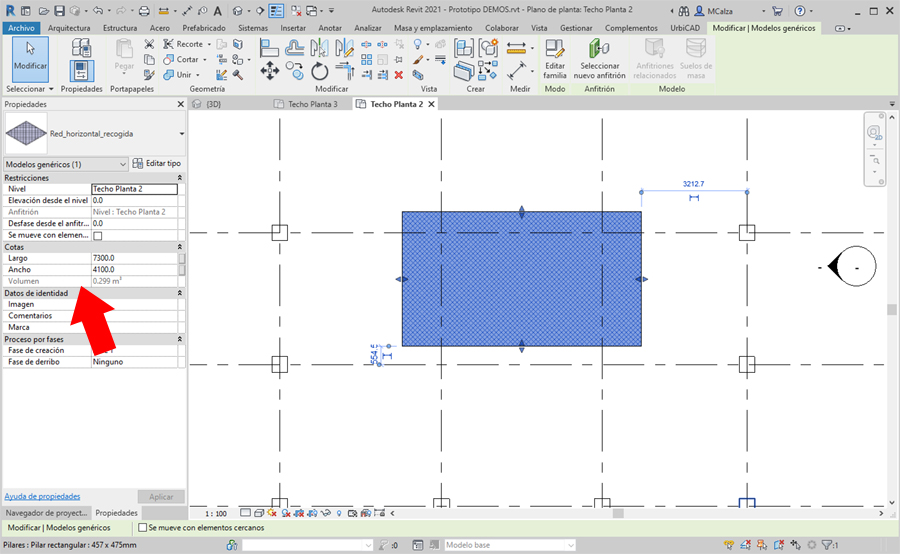The height and width of the screenshot is (554, 900).
Task: Open the Insertar ribbon tab
Action: click(x=293, y=28)
